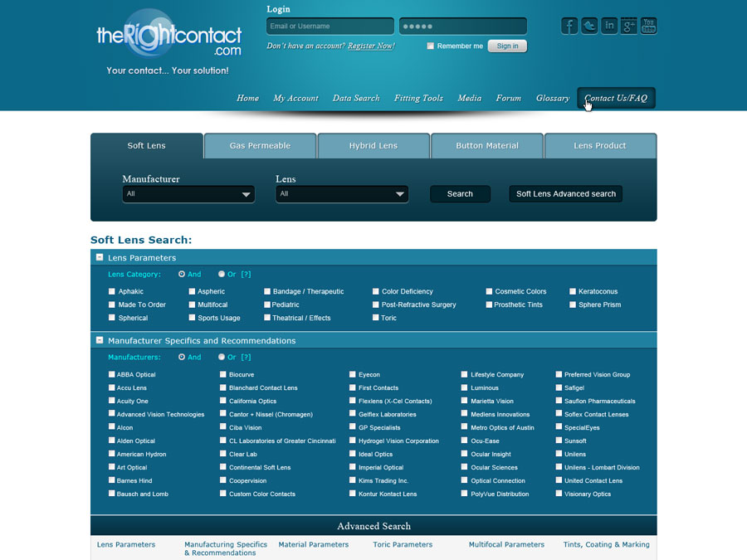Image resolution: width=747 pixels, height=560 pixels.
Task: Open the Fitting Tools menu
Action: [x=419, y=98]
